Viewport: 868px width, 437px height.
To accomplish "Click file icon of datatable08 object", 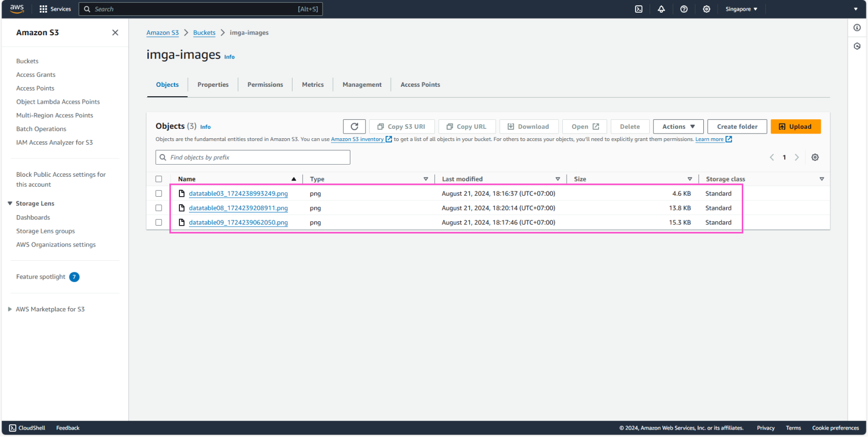I will click(x=181, y=208).
